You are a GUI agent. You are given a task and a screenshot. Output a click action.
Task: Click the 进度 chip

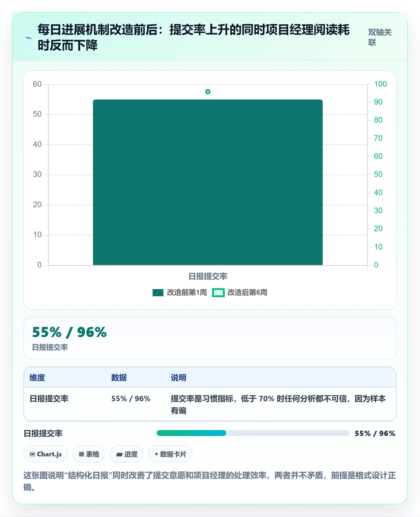point(127,454)
